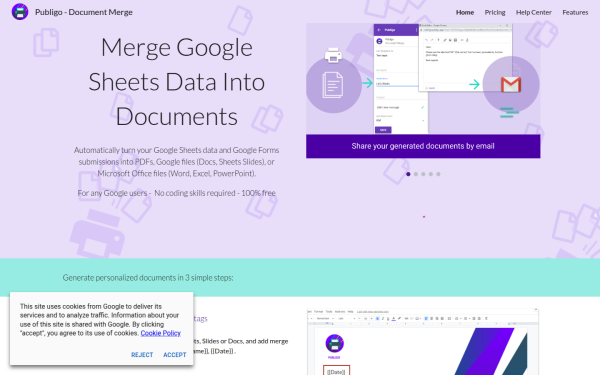Accept cookies in the cookie banner
The width and height of the screenshot is (600, 375).
point(175,355)
